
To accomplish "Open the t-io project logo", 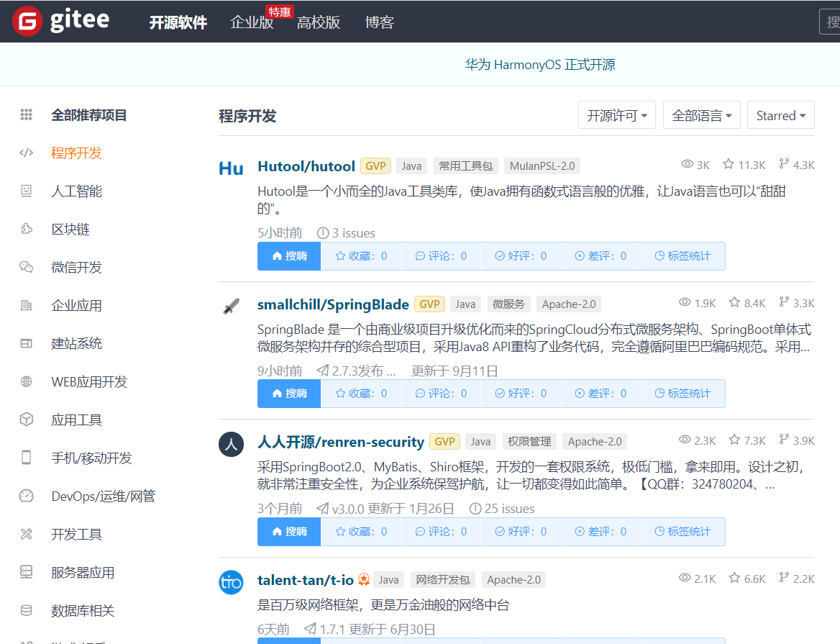I will coord(231,582).
